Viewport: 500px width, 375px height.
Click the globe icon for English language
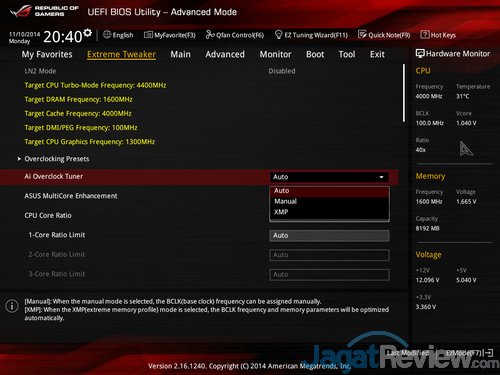pyautogui.click(x=107, y=34)
